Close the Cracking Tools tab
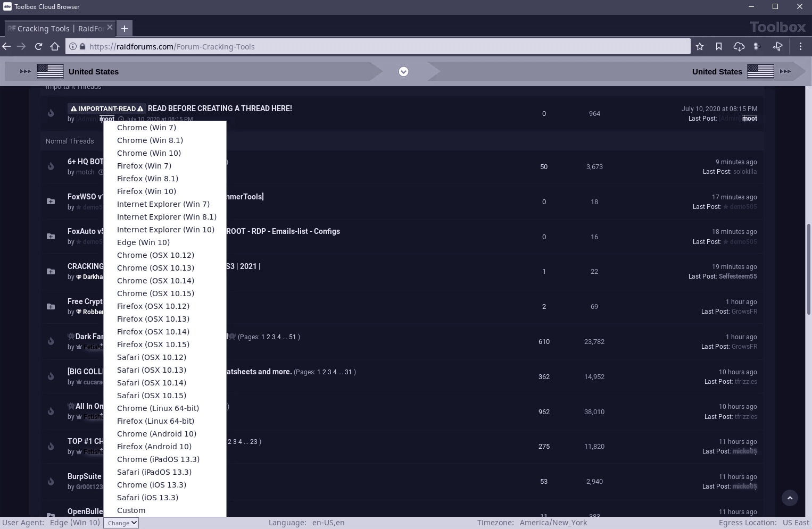 (x=110, y=28)
